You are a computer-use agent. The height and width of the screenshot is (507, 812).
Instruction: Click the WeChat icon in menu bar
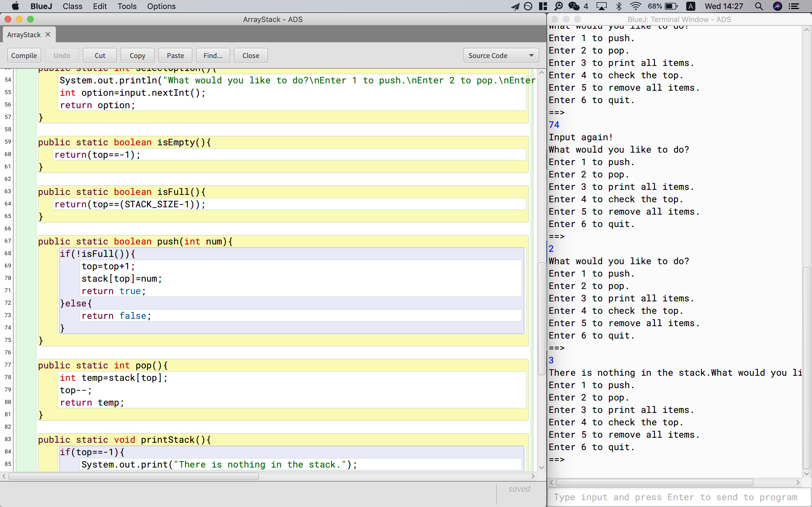tap(574, 6)
